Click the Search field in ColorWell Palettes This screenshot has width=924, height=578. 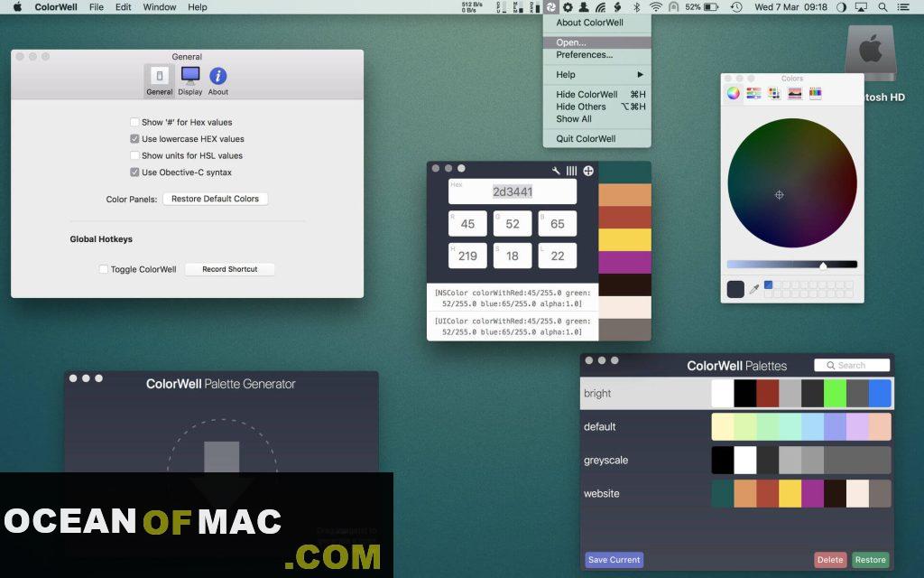[852, 366]
